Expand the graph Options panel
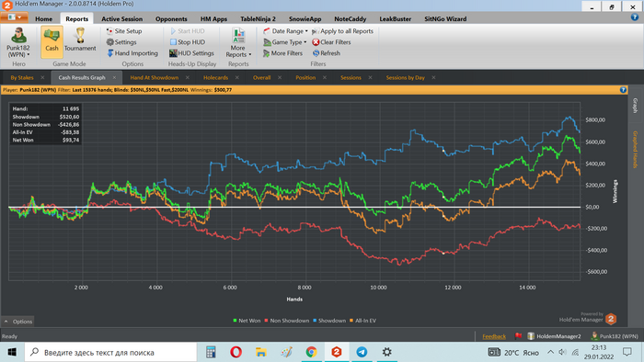 (x=18, y=322)
